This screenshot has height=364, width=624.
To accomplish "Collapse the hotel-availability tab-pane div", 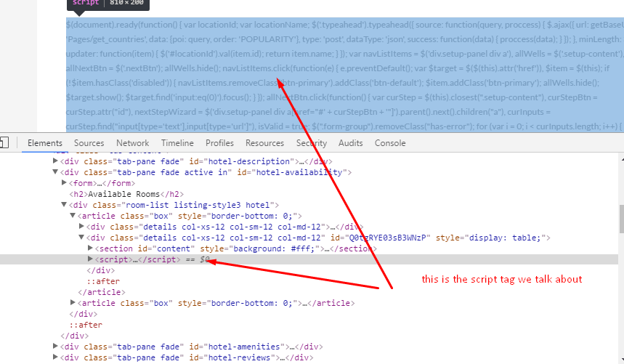I will tap(55, 172).
